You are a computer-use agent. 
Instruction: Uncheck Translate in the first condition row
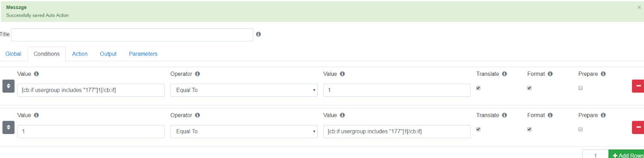pyautogui.click(x=478, y=88)
